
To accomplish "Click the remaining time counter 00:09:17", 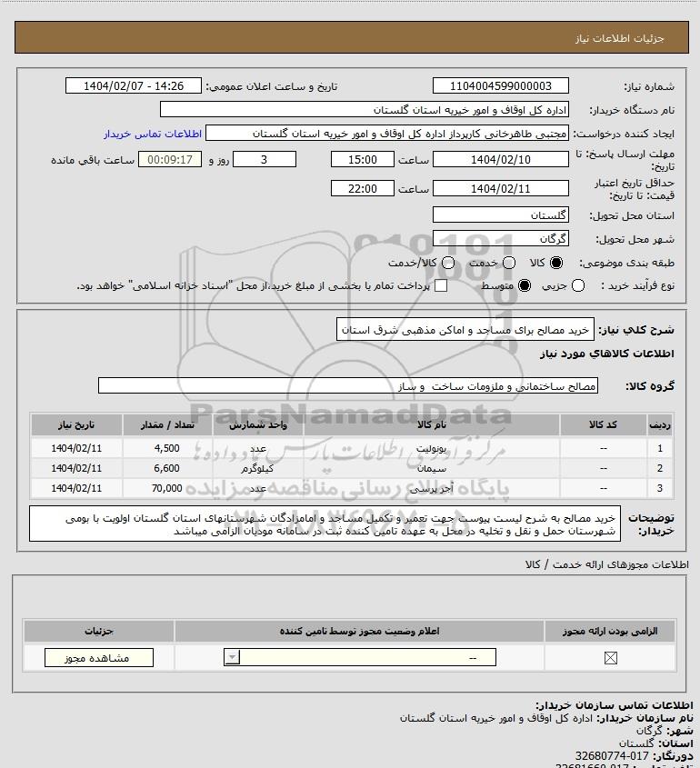I will pos(170,159).
